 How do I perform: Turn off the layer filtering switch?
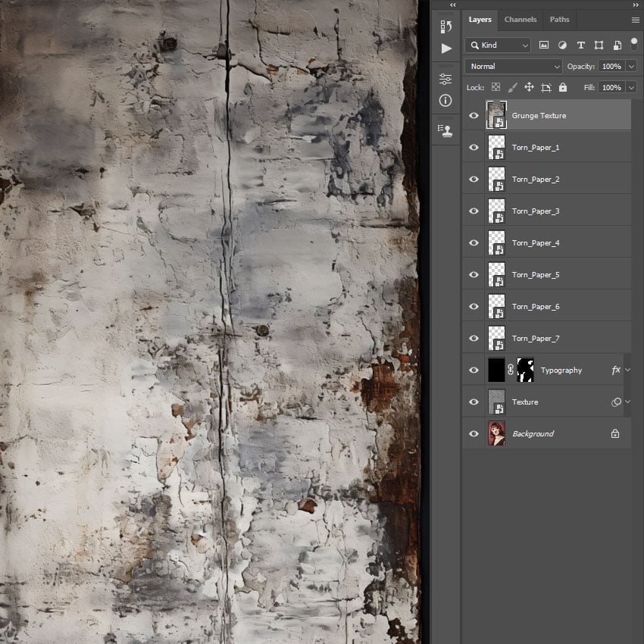pos(635,45)
